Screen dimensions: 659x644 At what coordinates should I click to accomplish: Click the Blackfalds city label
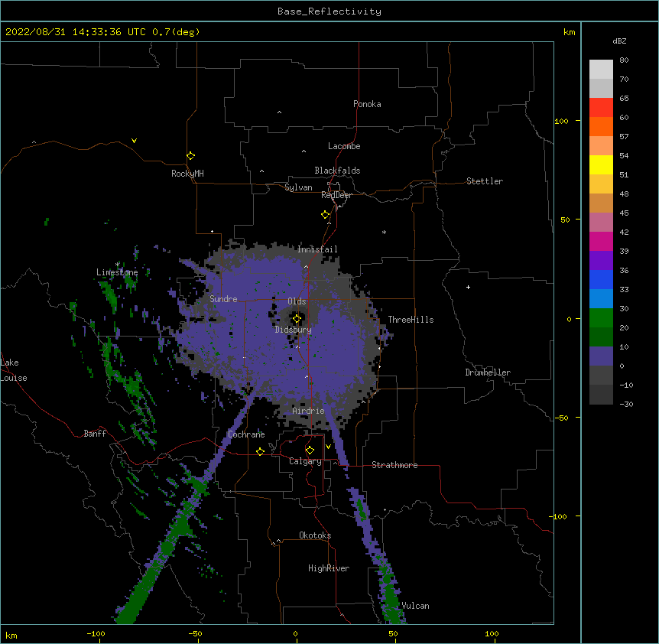(337, 171)
